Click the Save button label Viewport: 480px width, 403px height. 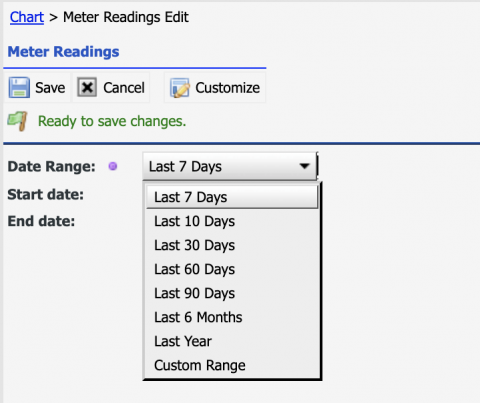pyautogui.click(x=50, y=88)
